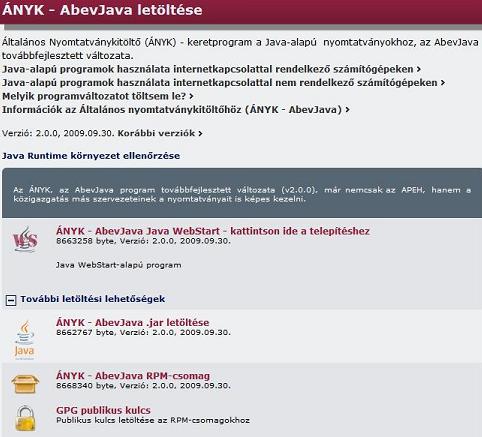Viewport: 482px width, 437px height.
Task: Open Java programs with internet connection link
Action: 211,69
